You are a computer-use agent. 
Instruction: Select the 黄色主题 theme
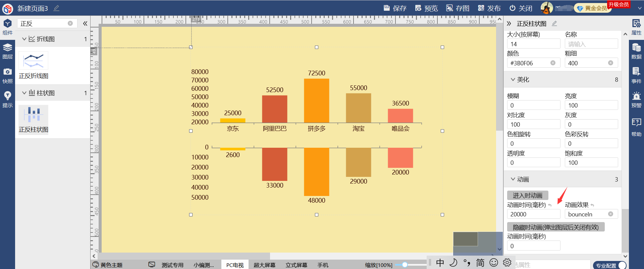108,265
